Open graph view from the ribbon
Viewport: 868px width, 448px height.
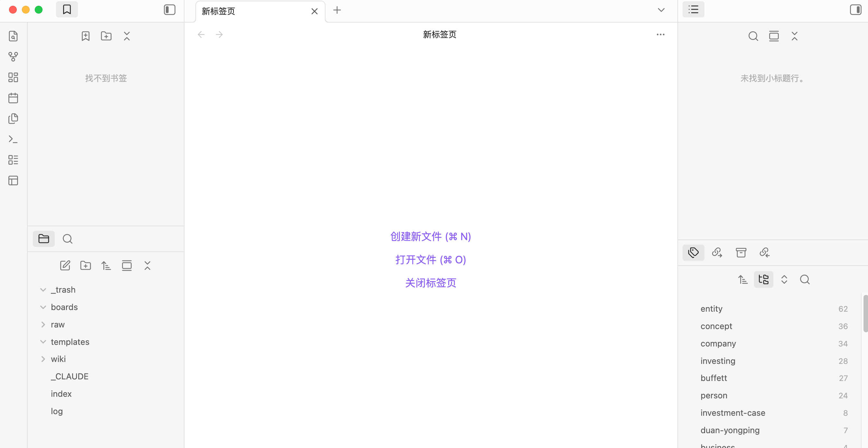click(13, 57)
